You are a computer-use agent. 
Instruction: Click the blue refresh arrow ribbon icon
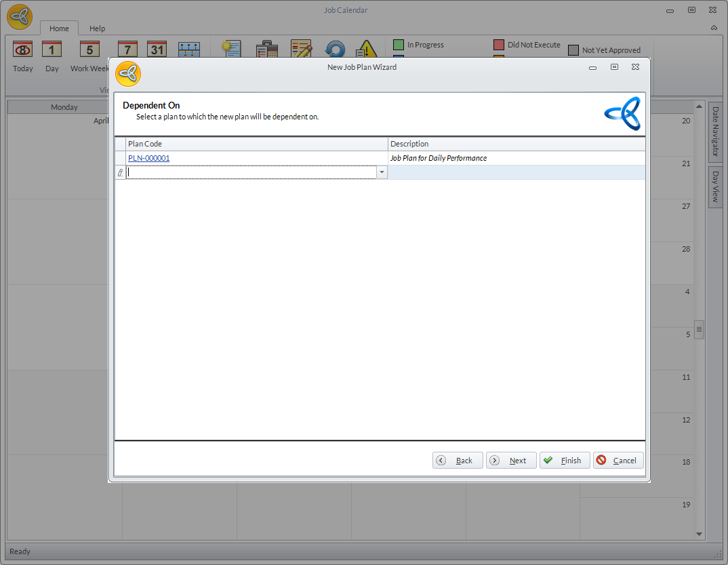(x=335, y=50)
